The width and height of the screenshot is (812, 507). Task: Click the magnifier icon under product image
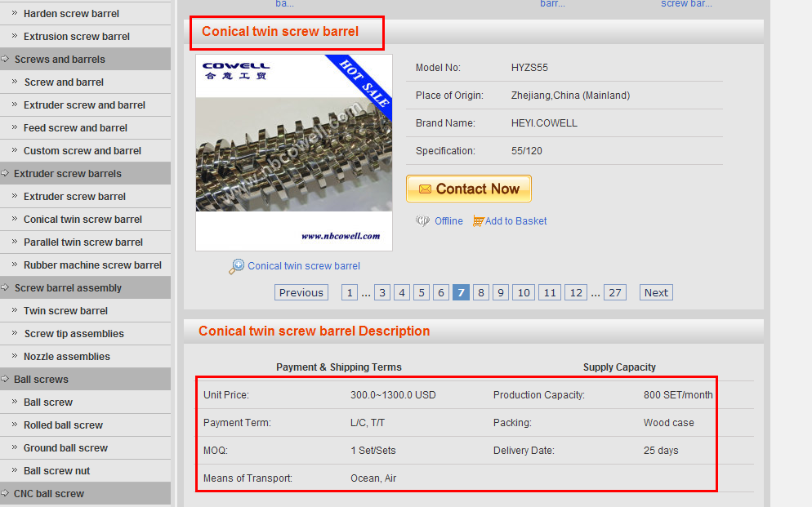pyautogui.click(x=236, y=266)
